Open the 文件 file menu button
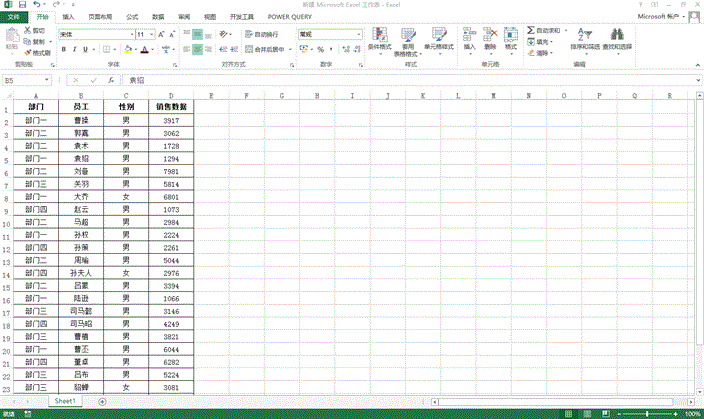 [x=12, y=17]
